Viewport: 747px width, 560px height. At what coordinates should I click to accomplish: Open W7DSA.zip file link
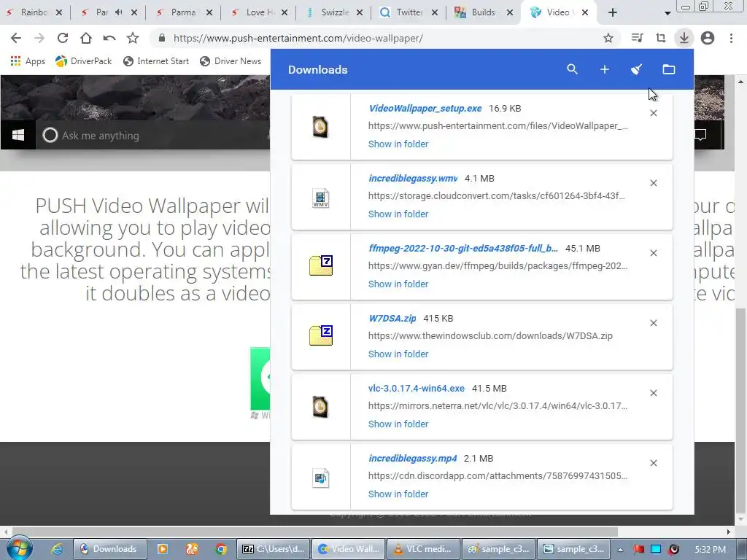pyautogui.click(x=392, y=319)
